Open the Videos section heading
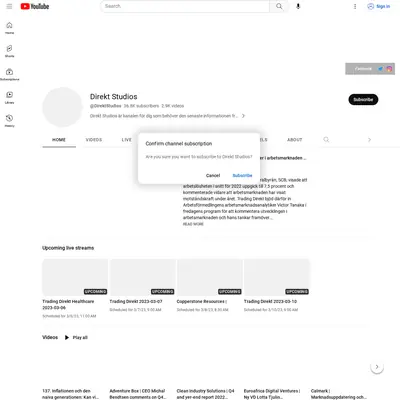 pyautogui.click(x=50, y=337)
